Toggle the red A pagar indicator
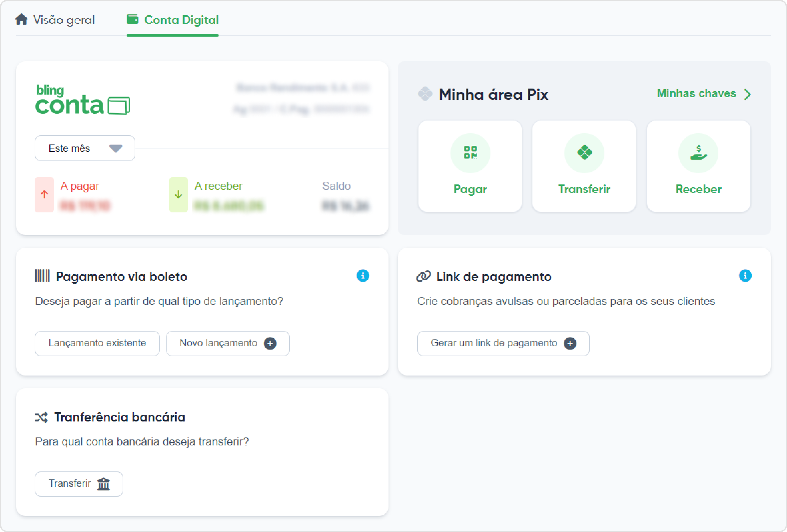The image size is (787, 532). coord(44,195)
